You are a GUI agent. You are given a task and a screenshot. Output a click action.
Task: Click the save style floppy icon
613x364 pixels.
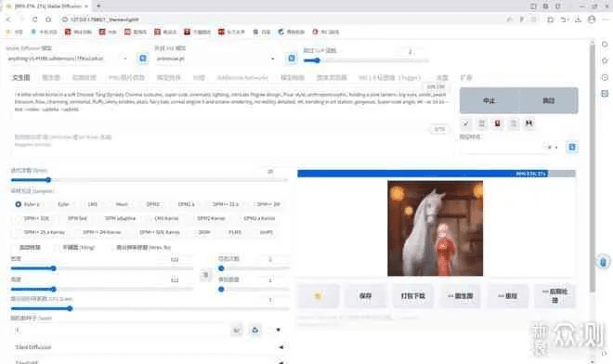pos(529,123)
